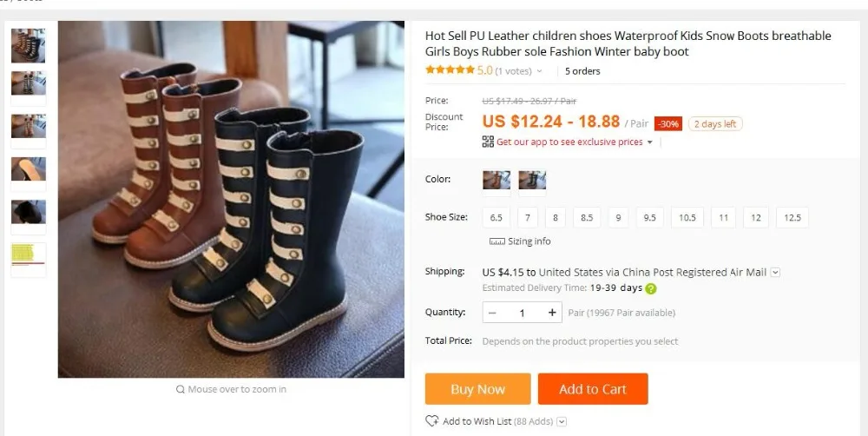Click the heart Add to Wish List icon
The image size is (868, 436).
(x=431, y=421)
